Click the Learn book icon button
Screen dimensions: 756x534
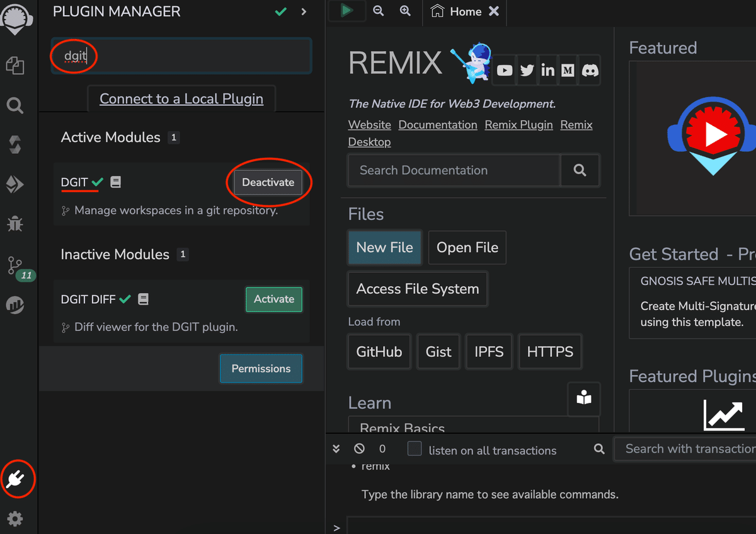coord(584,398)
